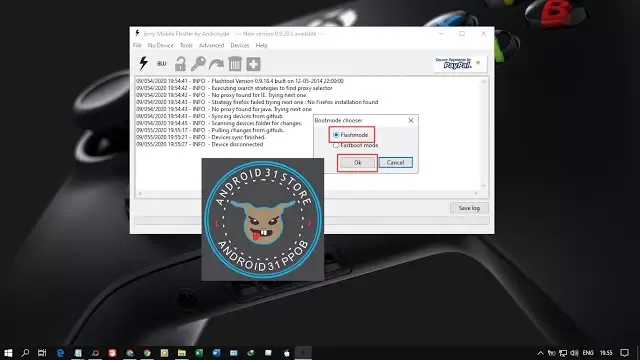Click the log scrollbar up arrow
This screenshot has height=360, width=640.
484,82
